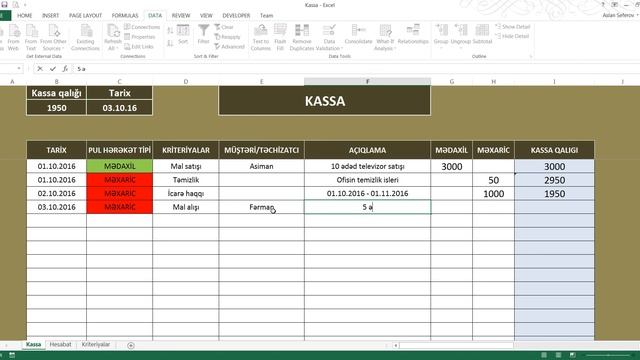Viewport: 640px width, 360px height.
Task: Open the REVIEW ribbon tab
Action: [x=181, y=16]
